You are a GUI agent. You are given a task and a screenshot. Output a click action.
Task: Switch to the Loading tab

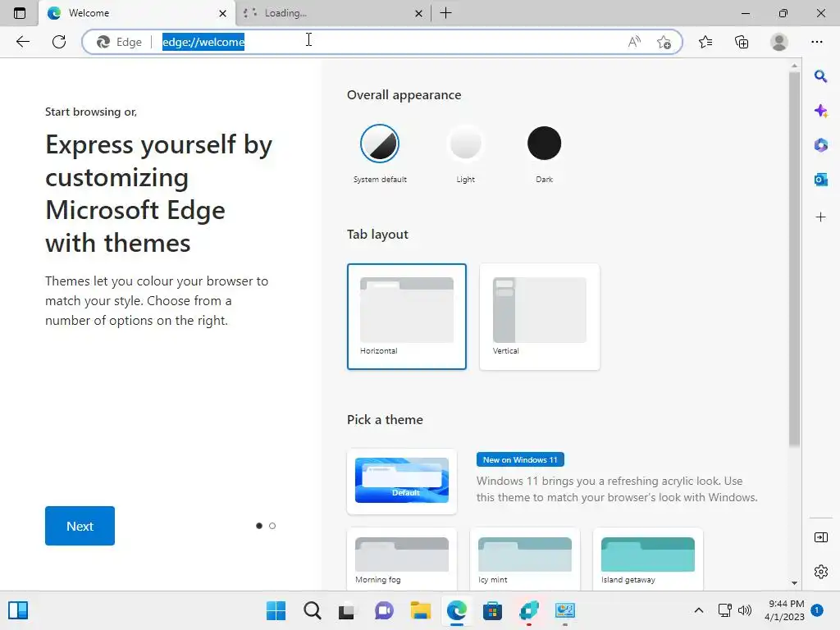pyautogui.click(x=333, y=13)
